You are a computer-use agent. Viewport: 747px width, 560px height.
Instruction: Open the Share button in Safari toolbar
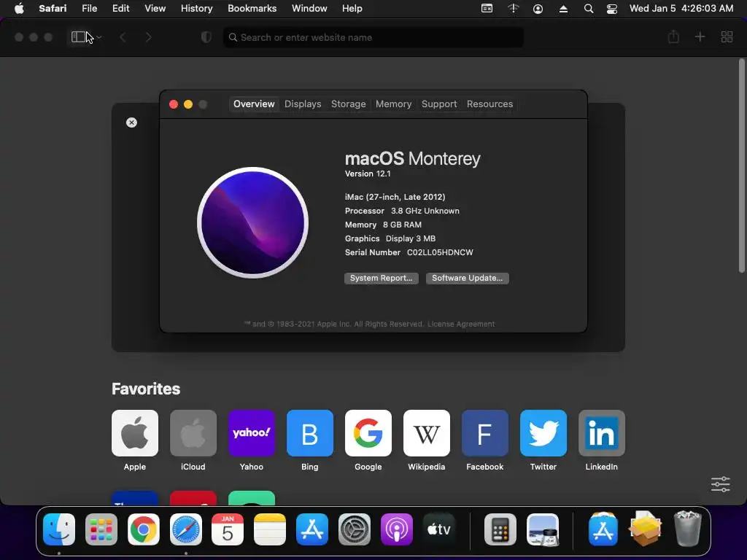click(x=673, y=36)
